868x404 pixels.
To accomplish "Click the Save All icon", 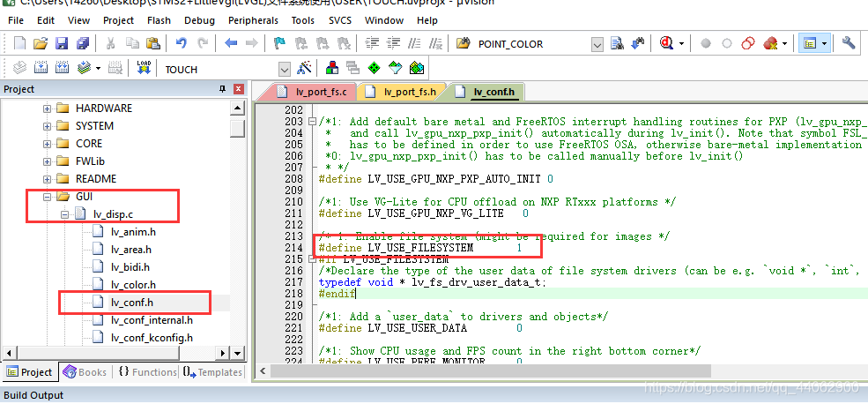I will click(83, 44).
